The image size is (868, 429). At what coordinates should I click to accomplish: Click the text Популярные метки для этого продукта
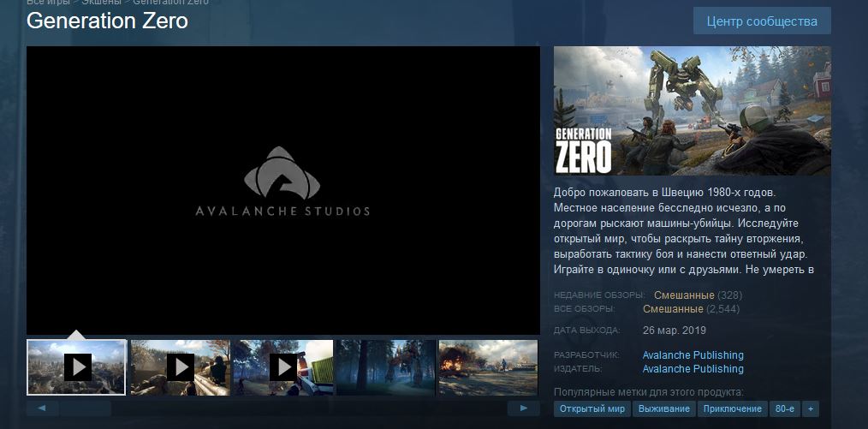(648, 392)
